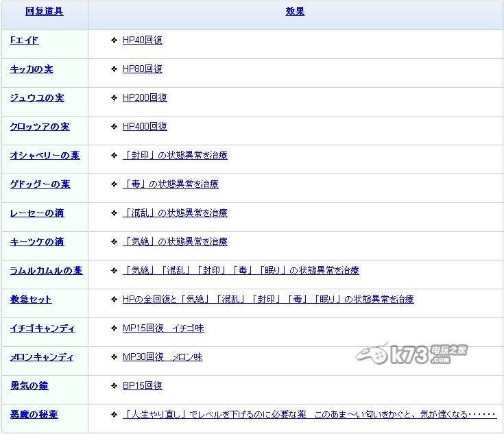Click the MP30回復 メロン味 effect link
This screenshot has height=434, width=504.
click(x=163, y=357)
